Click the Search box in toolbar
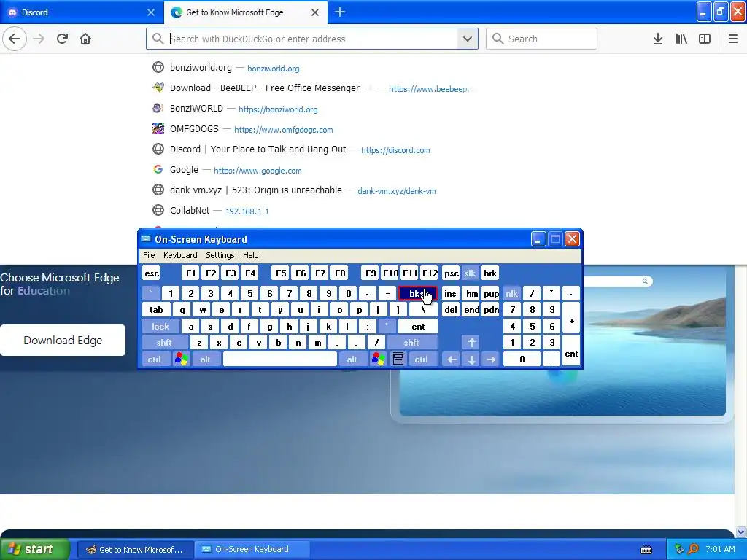Image resolution: width=747 pixels, height=560 pixels. (x=541, y=39)
